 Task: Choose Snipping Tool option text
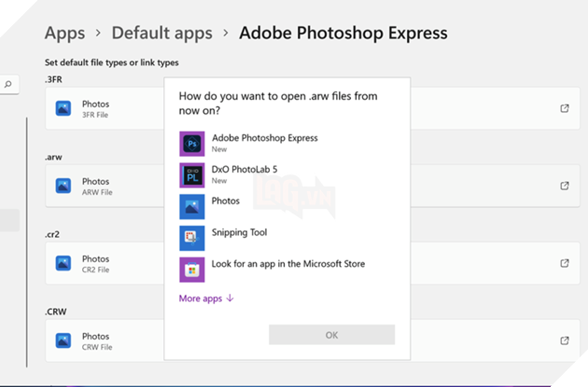pyautogui.click(x=239, y=232)
